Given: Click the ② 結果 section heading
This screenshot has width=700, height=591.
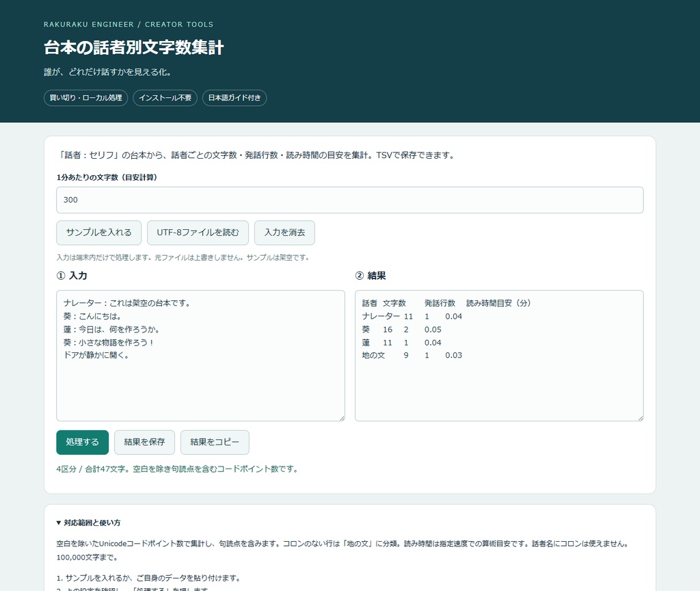Looking at the screenshot, I should 371,276.
